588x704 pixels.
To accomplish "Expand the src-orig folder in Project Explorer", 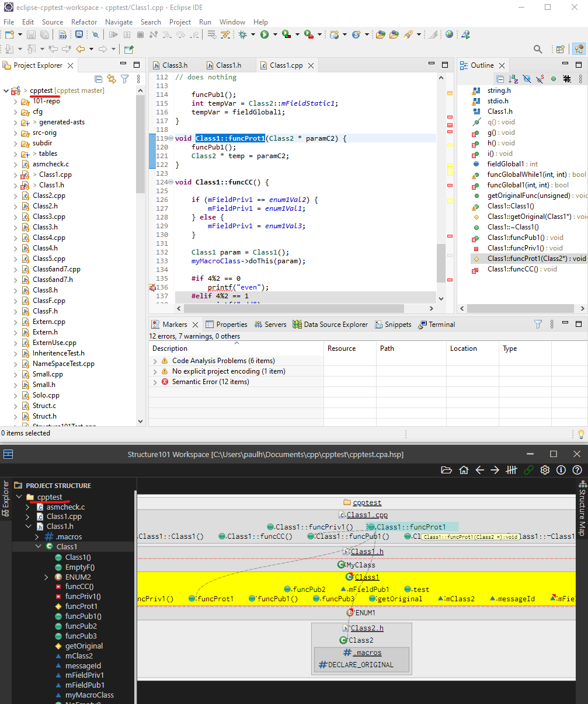I will (x=16, y=133).
